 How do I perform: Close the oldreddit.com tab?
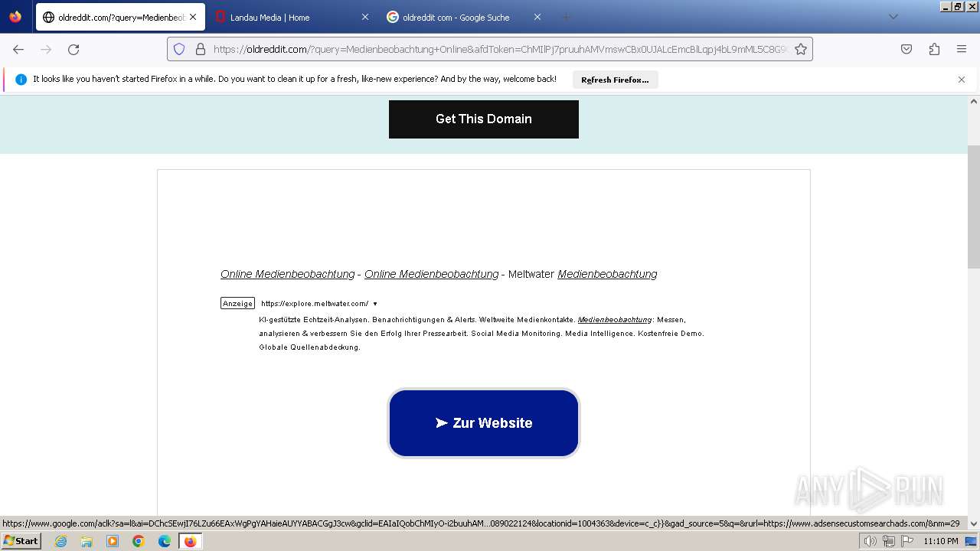click(192, 17)
